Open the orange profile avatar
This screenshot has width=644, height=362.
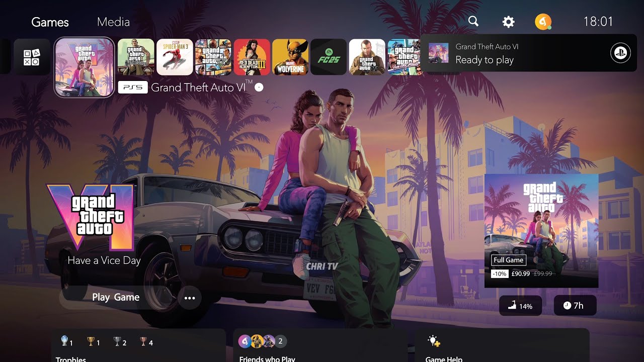543,22
